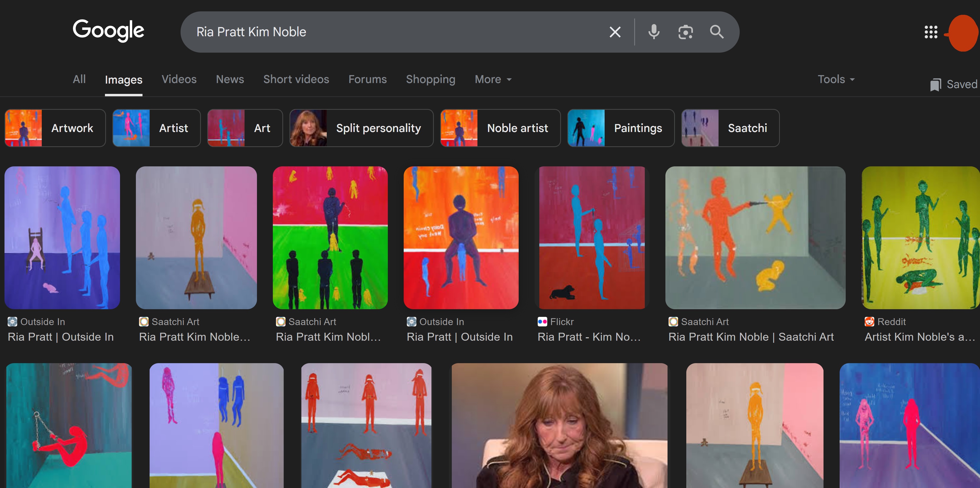The width and height of the screenshot is (980, 488).
Task: Open the News tab
Action: coord(230,79)
